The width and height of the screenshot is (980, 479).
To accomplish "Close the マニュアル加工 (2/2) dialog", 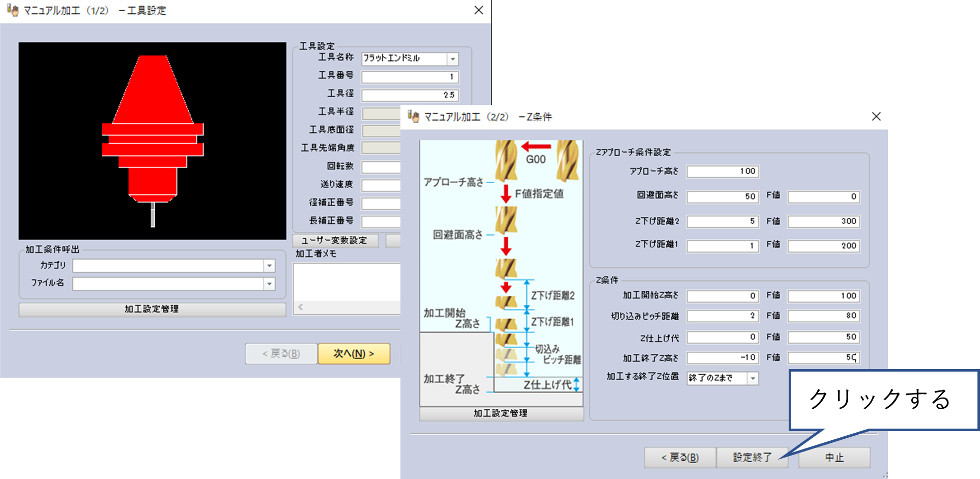I will click(876, 117).
